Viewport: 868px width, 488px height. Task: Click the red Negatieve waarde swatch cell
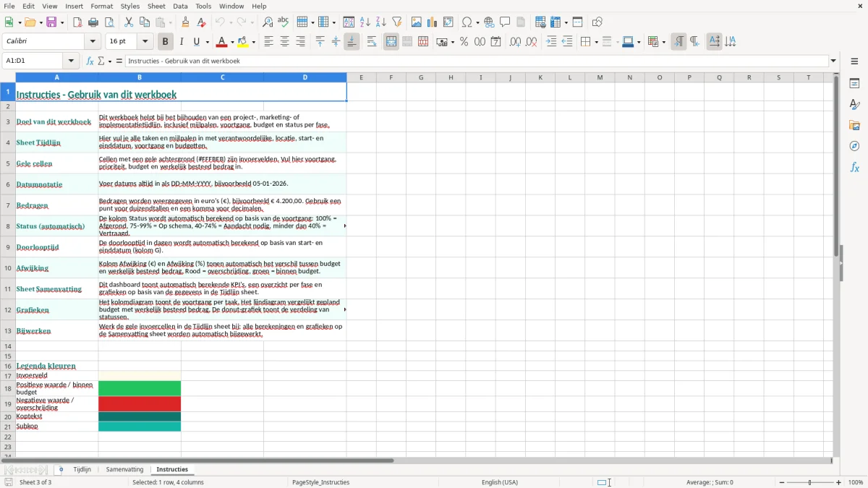pos(140,403)
